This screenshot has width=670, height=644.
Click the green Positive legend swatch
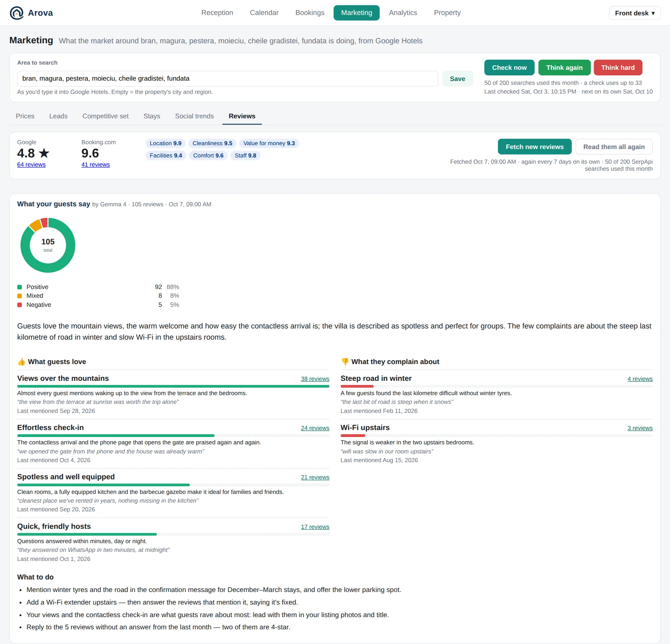20,287
